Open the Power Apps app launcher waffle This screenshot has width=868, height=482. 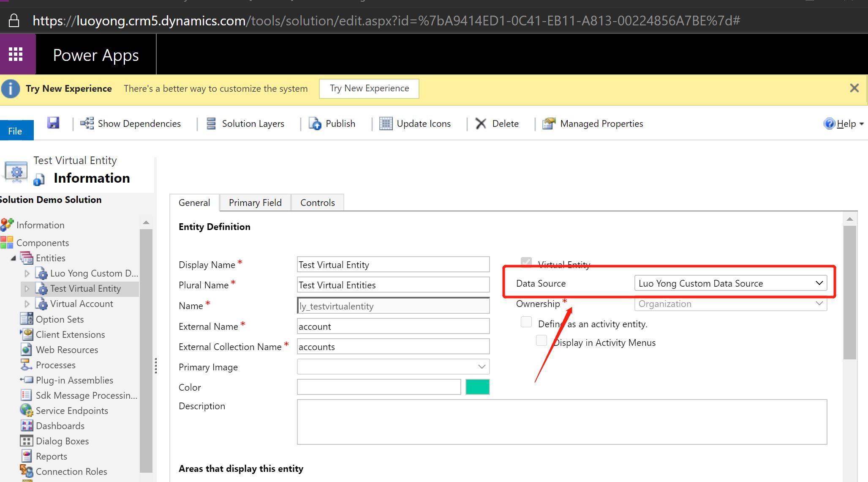16,55
